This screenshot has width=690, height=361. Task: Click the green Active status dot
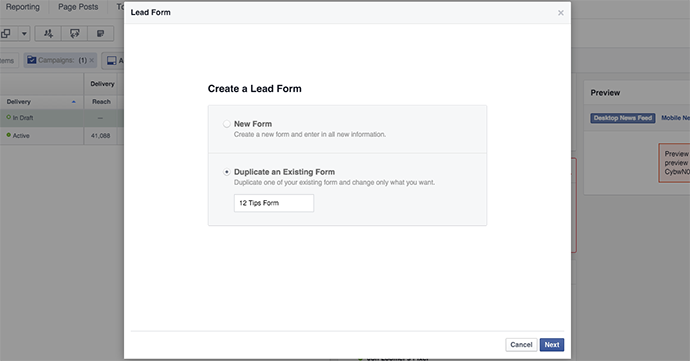point(8,135)
